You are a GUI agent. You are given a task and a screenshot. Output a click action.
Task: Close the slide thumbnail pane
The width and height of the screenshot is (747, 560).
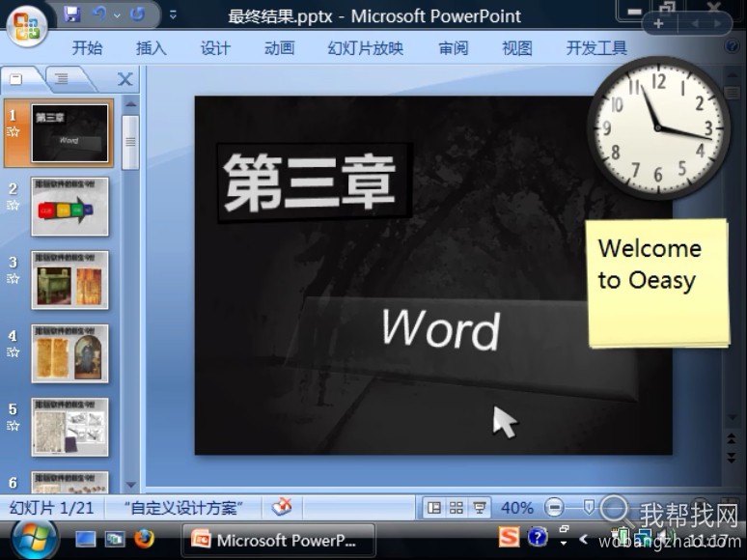[x=124, y=79]
